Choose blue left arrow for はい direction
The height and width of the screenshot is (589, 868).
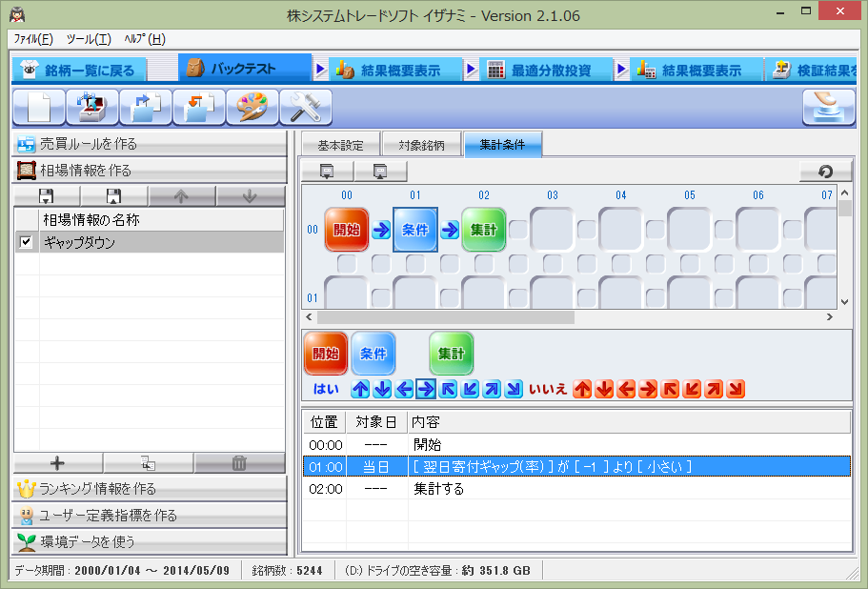(x=404, y=389)
